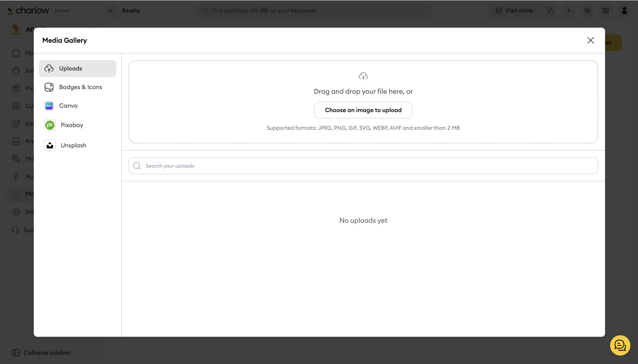Close the Media Gallery dialog
The height and width of the screenshot is (364, 638).
click(590, 41)
